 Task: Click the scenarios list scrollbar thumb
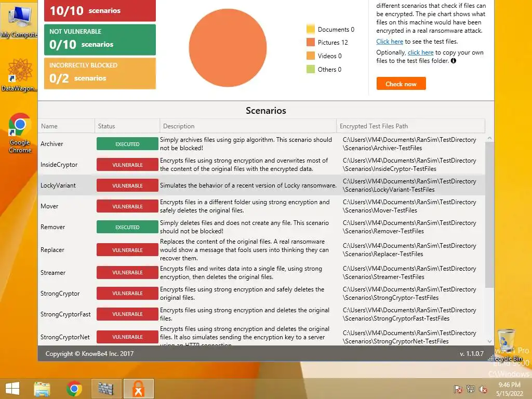pyautogui.click(x=489, y=215)
